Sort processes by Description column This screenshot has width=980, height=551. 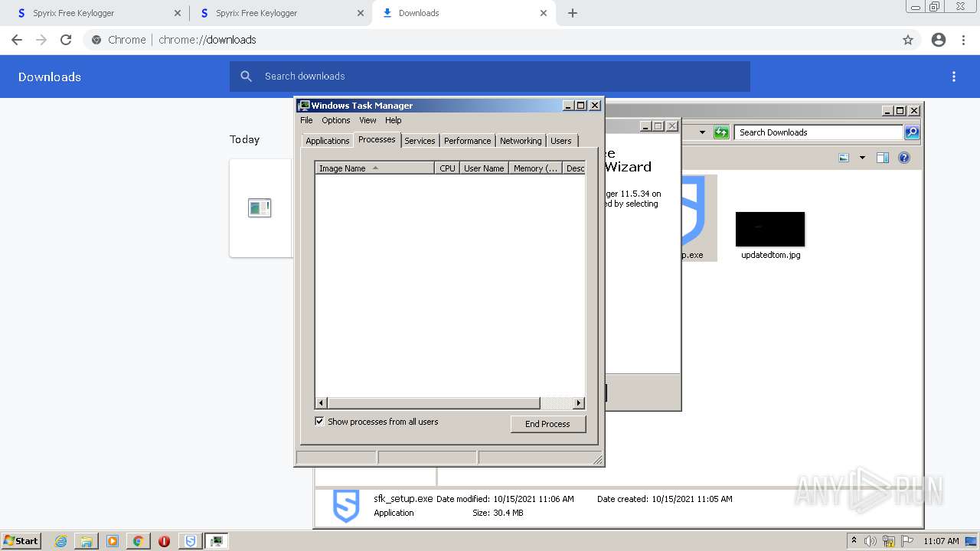tap(574, 168)
